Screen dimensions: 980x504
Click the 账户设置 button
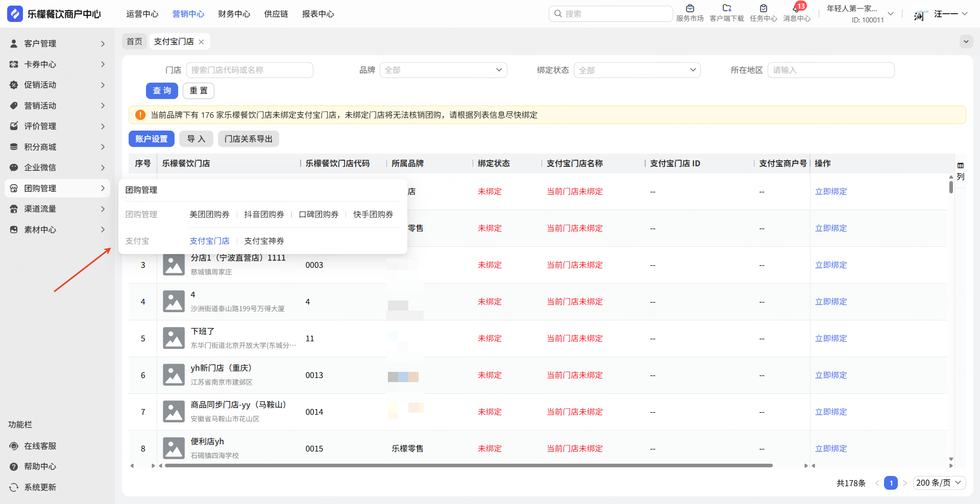pos(152,139)
